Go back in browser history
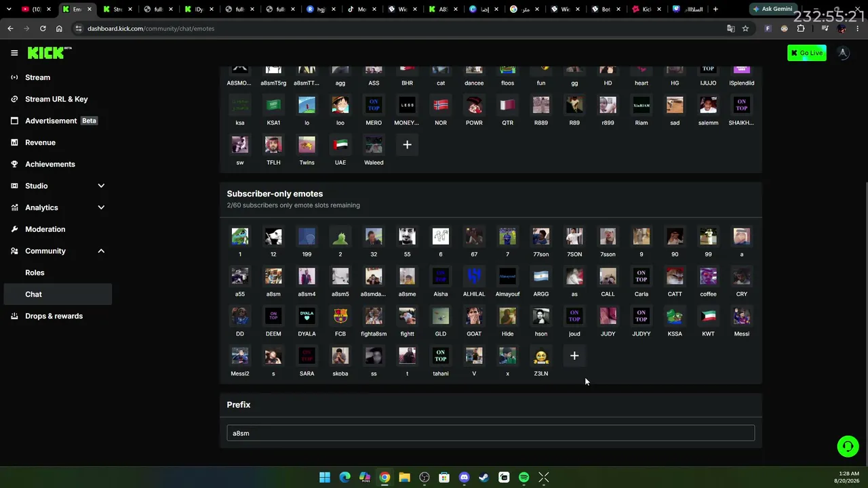Viewport: 868px width, 488px height. tap(10, 28)
